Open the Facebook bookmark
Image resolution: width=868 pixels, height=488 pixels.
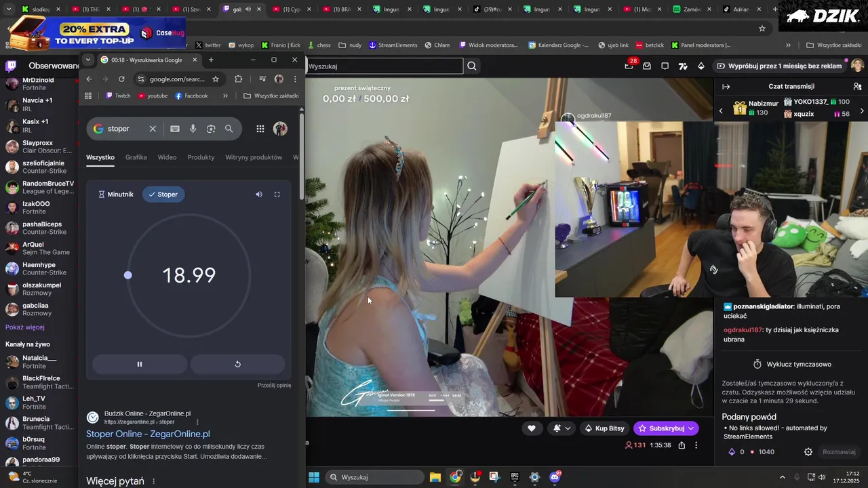pyautogui.click(x=191, y=96)
